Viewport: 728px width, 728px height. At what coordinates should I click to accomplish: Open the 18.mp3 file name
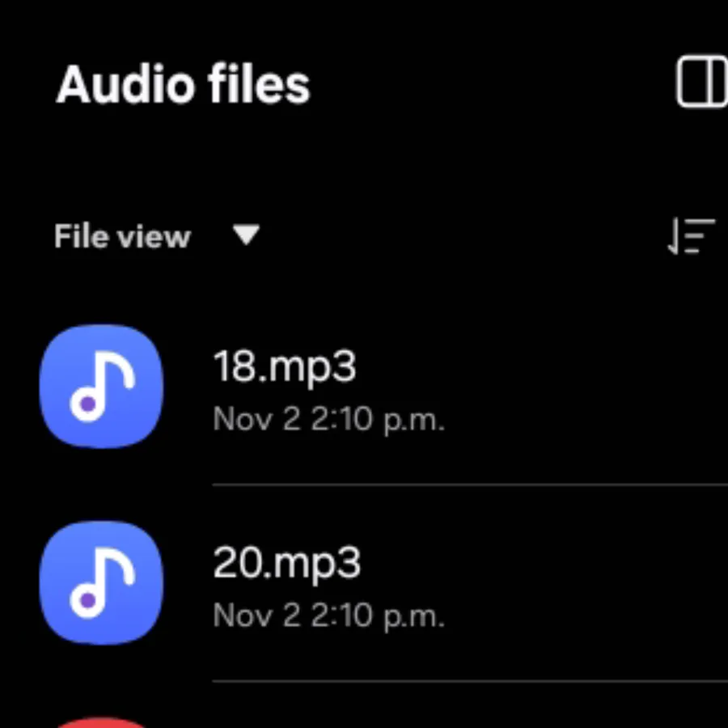284,367
